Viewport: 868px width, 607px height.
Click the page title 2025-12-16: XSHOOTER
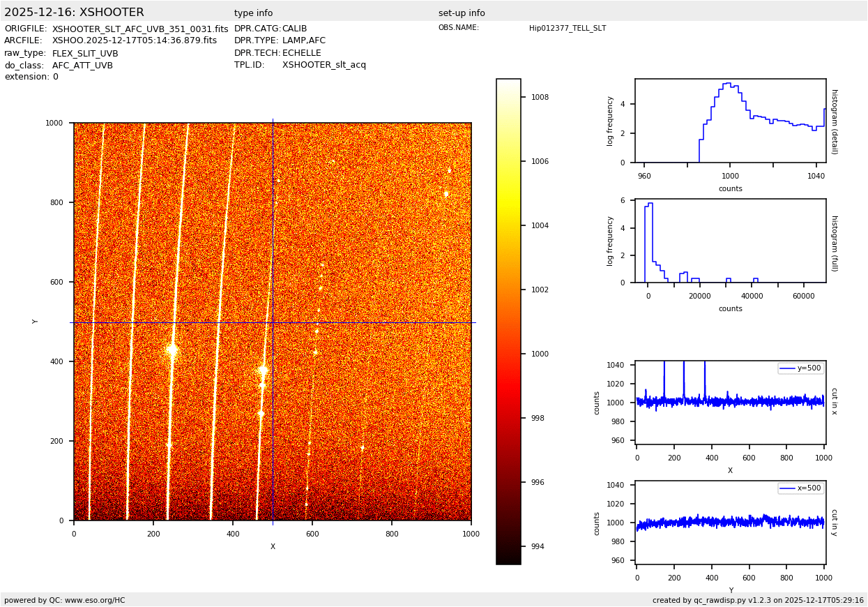point(74,13)
